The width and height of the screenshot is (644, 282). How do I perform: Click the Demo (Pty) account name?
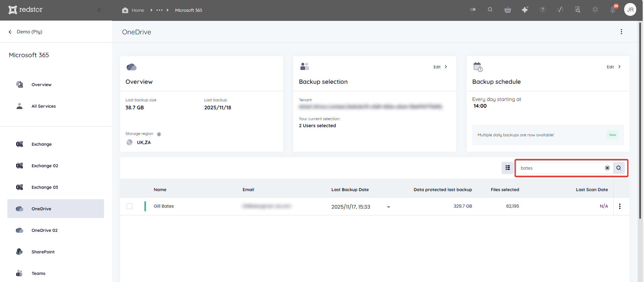30,32
